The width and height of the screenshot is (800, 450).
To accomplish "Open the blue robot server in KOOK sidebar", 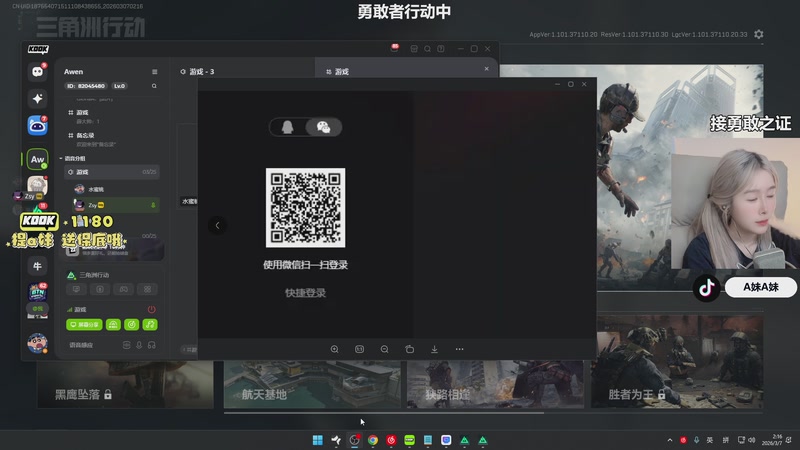I will (37, 126).
